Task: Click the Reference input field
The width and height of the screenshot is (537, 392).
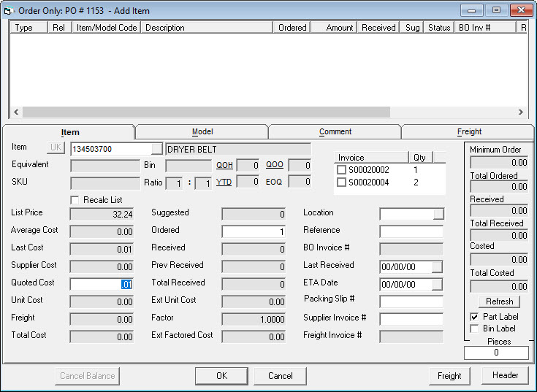Action: click(x=411, y=231)
